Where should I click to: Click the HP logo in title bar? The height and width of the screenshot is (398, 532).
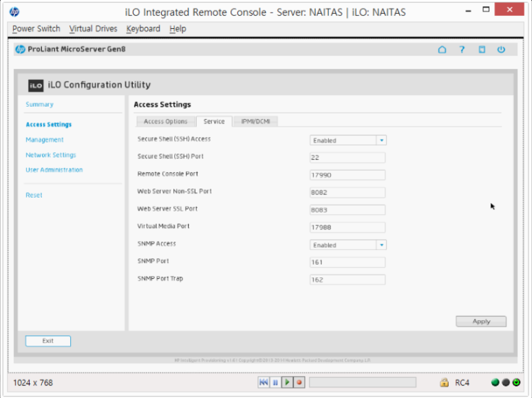coord(14,12)
